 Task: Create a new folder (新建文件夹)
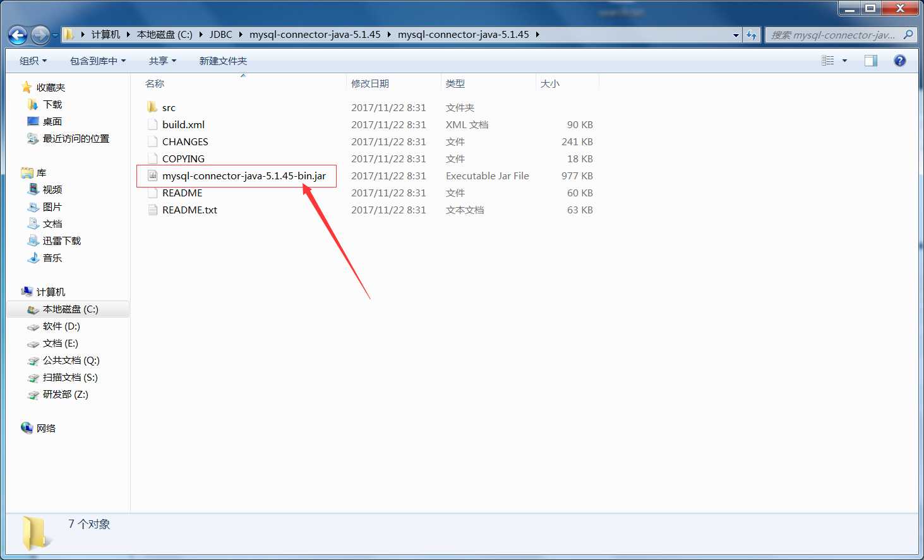[223, 61]
